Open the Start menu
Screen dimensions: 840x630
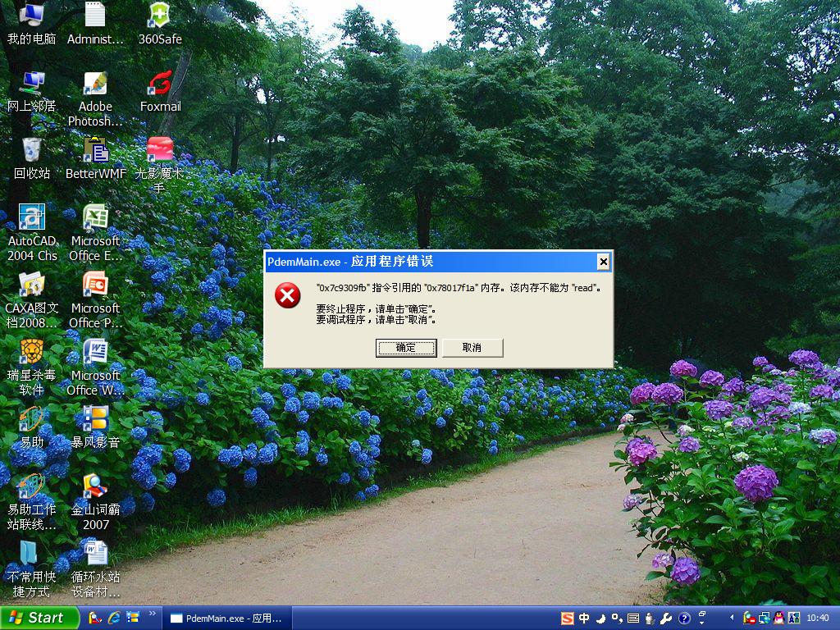coord(37,619)
